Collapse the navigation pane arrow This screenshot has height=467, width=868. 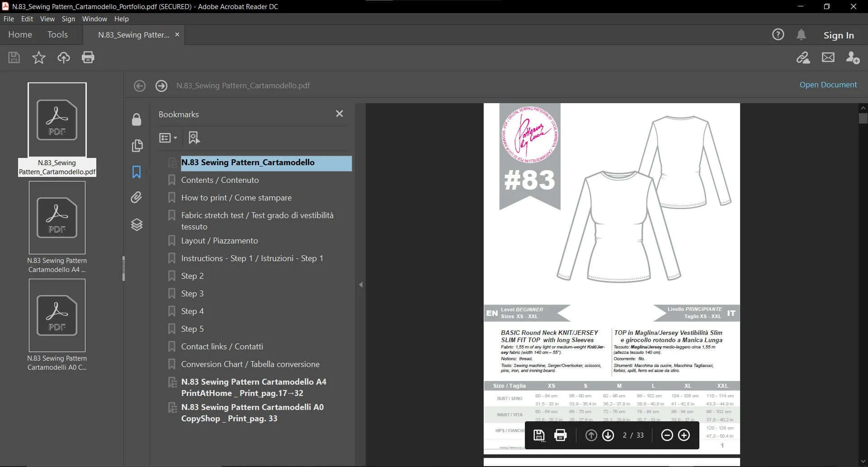(x=361, y=285)
